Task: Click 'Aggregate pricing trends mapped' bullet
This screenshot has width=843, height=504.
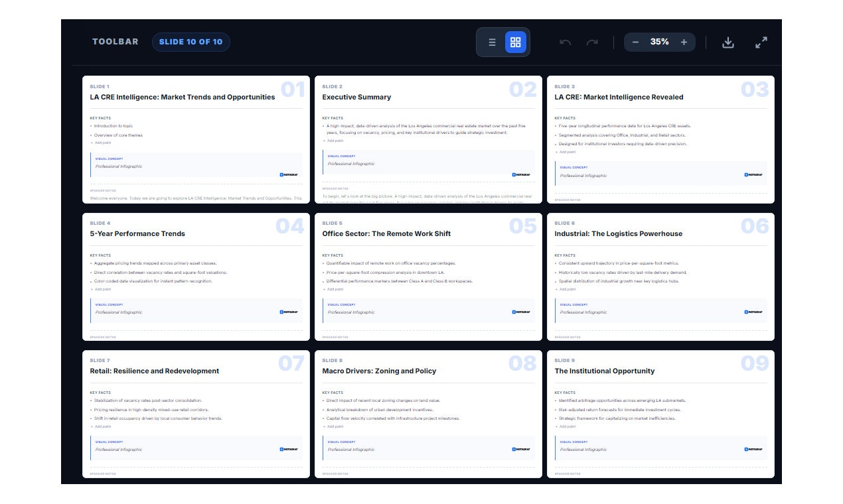Action: pos(155,263)
